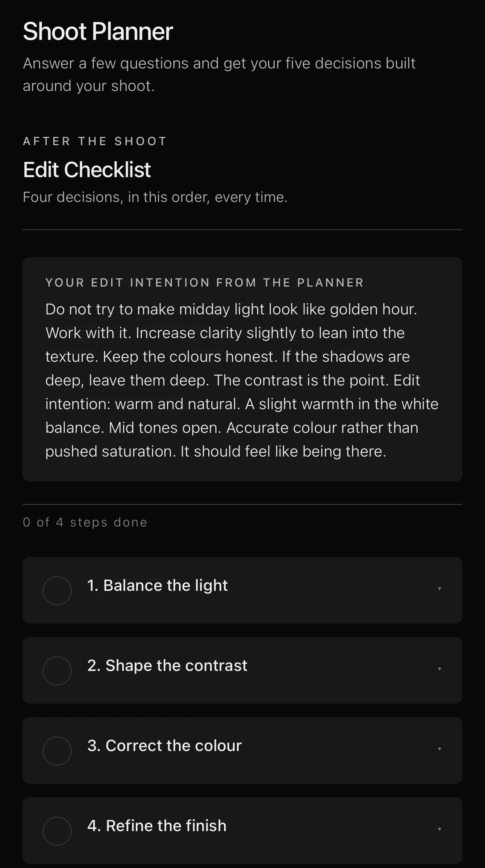Open the Correct the colour dropdown arrow
This screenshot has width=485, height=868.
[440, 749]
